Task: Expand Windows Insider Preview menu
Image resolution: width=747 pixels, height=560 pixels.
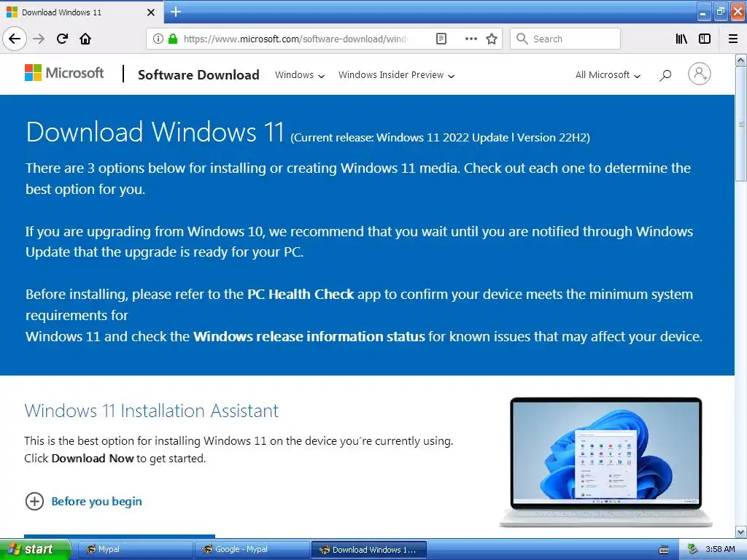Action: [396, 75]
